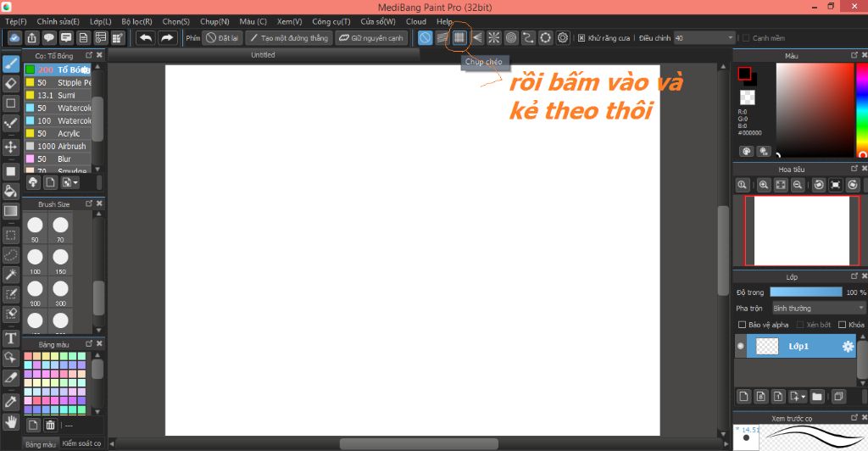Click the cloud save icon
This screenshot has width=868, height=451.
click(14, 37)
